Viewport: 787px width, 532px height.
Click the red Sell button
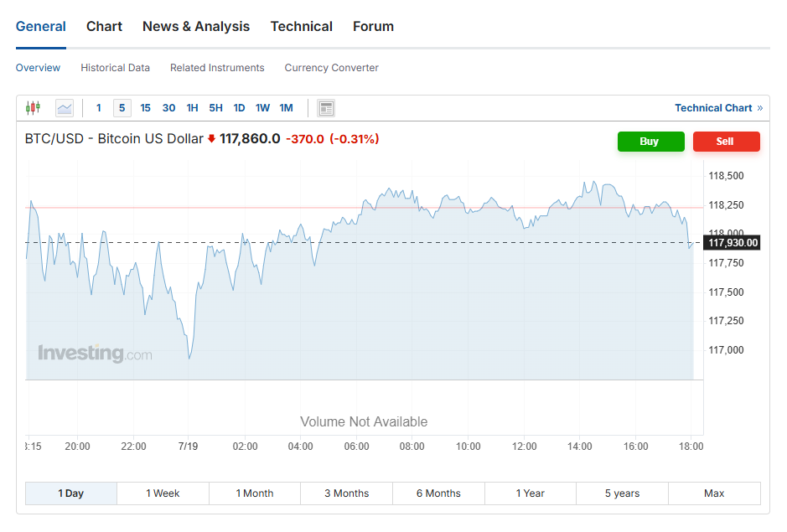click(727, 142)
